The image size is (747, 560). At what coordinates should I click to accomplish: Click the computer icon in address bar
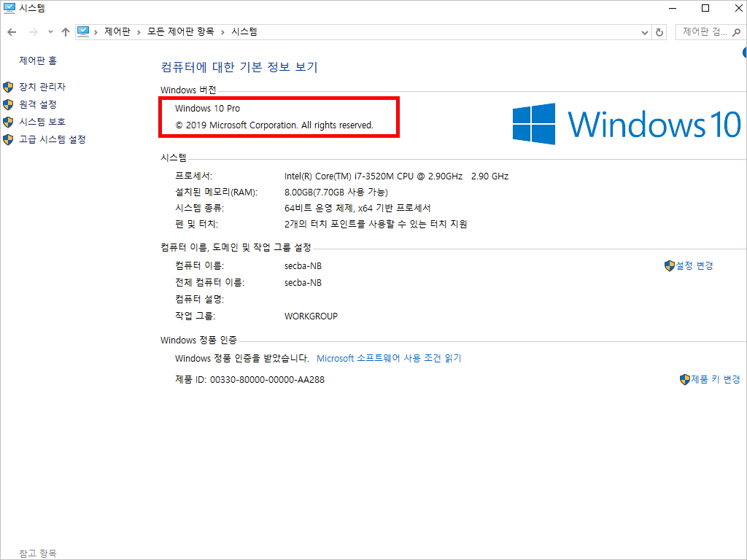(x=83, y=31)
